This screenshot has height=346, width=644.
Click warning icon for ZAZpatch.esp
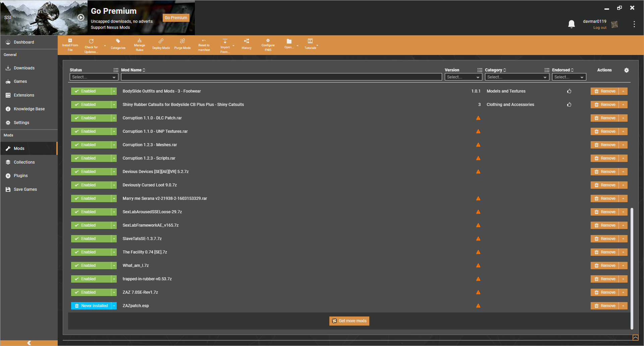(x=478, y=306)
